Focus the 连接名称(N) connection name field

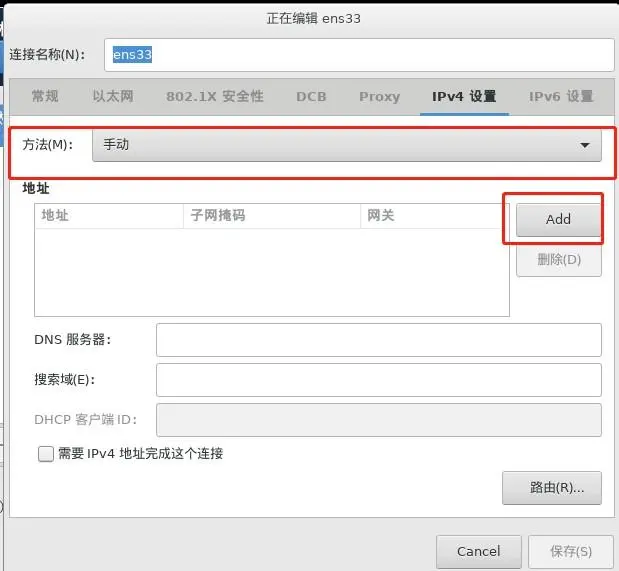coord(359,55)
